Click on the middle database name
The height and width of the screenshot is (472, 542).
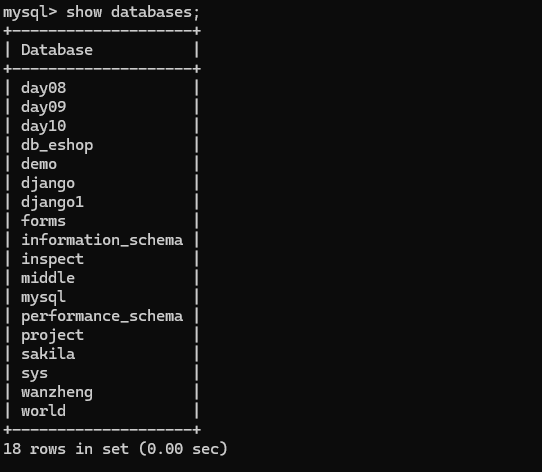point(48,278)
